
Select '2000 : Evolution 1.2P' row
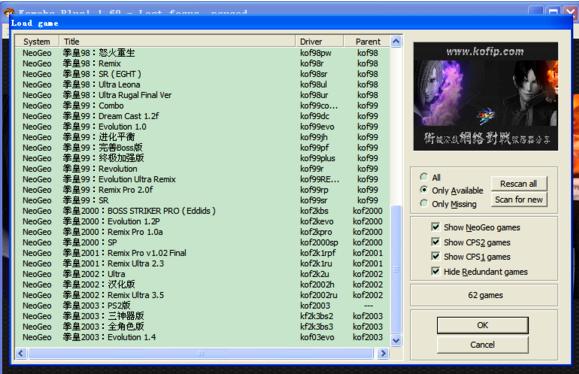click(202, 221)
